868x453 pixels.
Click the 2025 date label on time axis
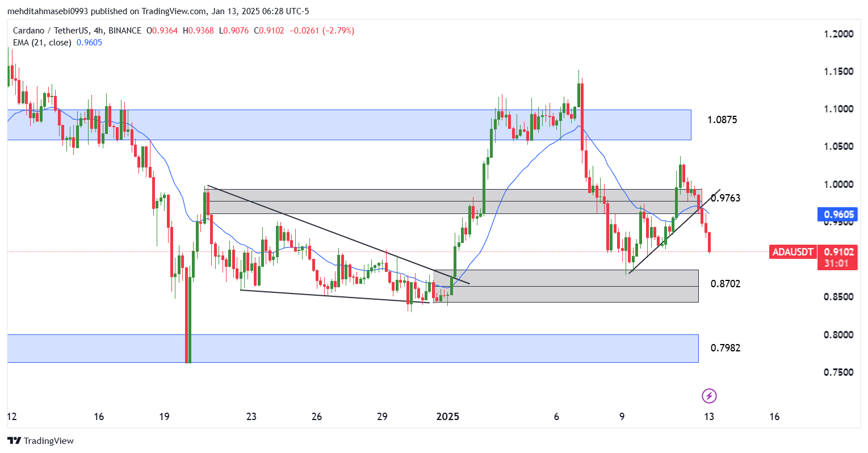coord(447,417)
